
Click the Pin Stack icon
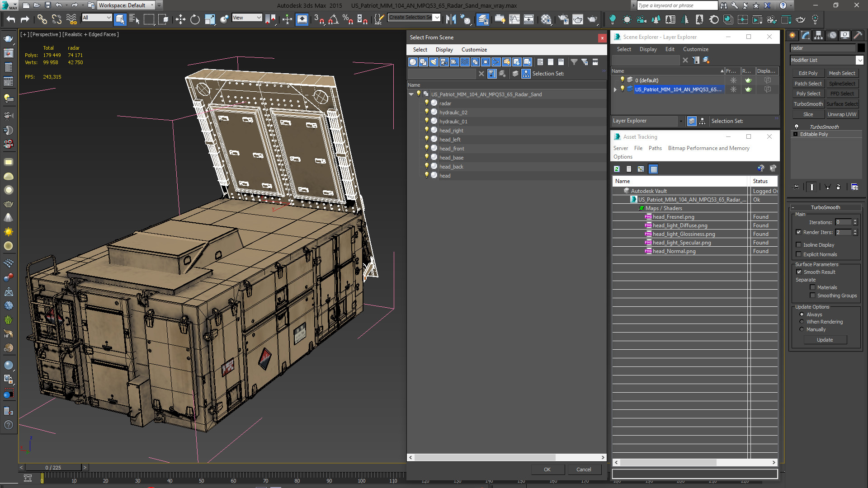pyautogui.click(x=797, y=187)
